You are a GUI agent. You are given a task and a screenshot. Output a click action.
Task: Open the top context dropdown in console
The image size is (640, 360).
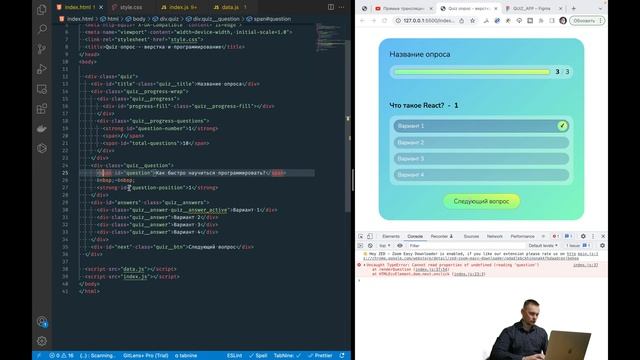[x=384, y=246]
